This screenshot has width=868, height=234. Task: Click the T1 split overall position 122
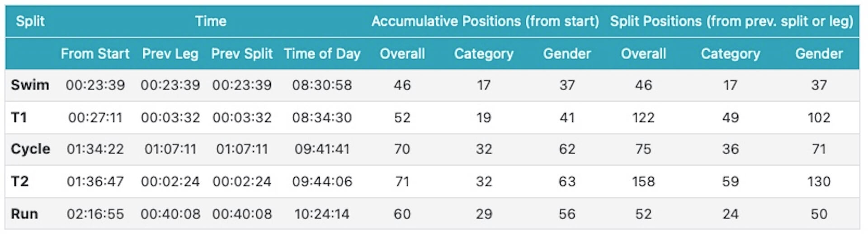point(643,117)
